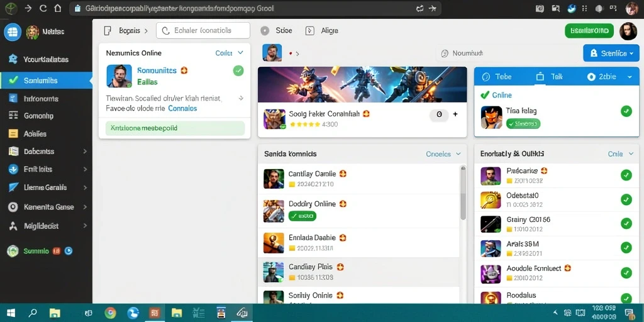Toggle the green check for Odetstal0 item
Viewport: 644px width, 322px height.
626,199
